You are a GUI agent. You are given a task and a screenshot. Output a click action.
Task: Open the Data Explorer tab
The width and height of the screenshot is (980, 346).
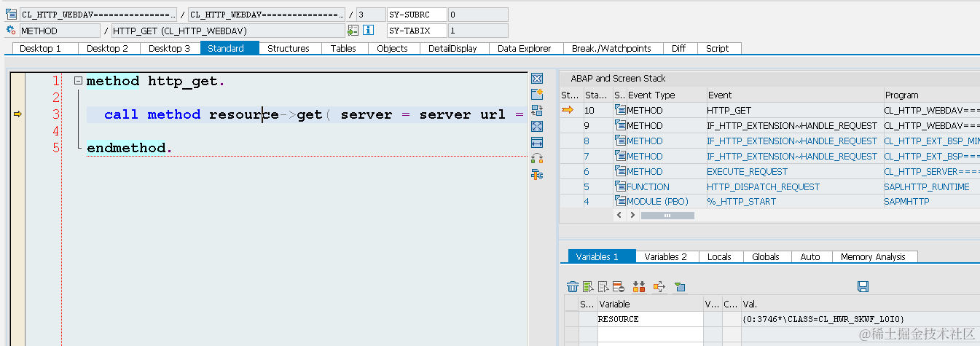click(525, 48)
